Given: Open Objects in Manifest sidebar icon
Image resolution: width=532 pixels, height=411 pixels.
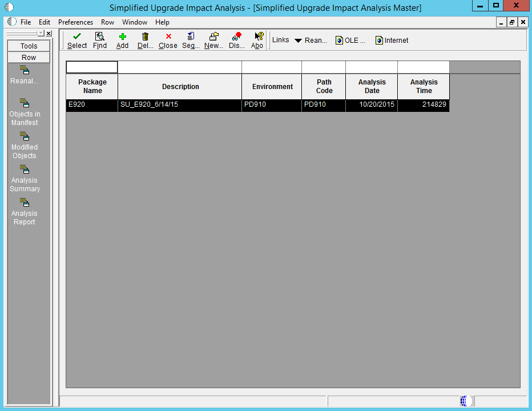Looking at the screenshot, I should pyautogui.click(x=24, y=103).
